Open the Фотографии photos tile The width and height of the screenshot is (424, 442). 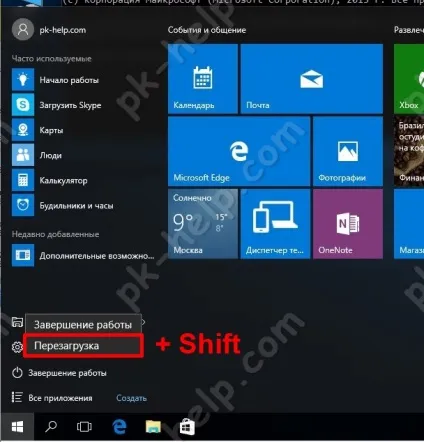click(348, 151)
